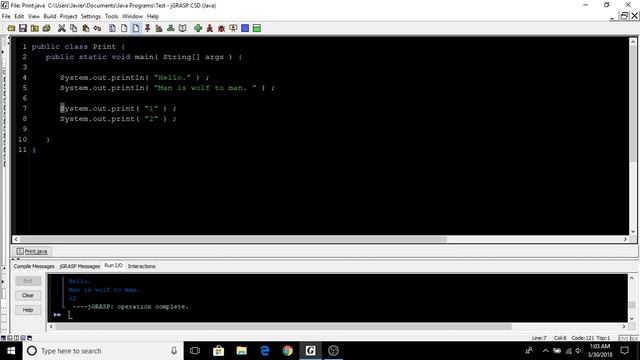
Task: Click the editor scroll left arrow
Action: coord(16,239)
